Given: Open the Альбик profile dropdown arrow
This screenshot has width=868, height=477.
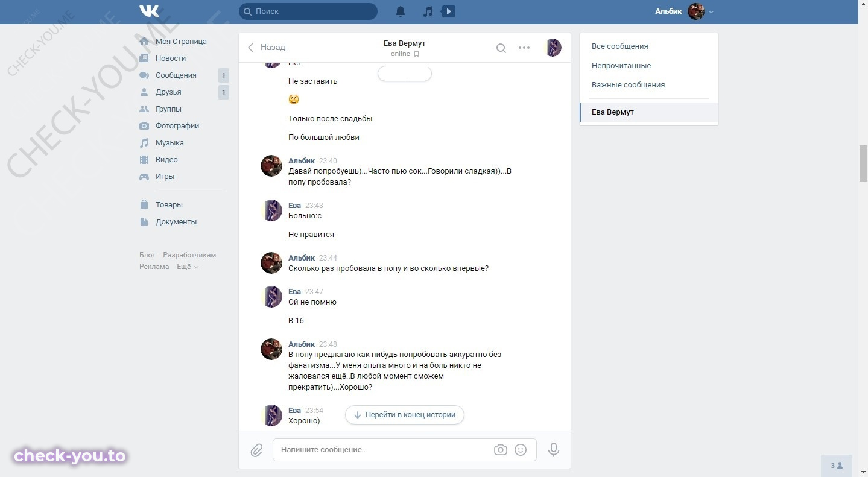Looking at the screenshot, I should tap(711, 12).
